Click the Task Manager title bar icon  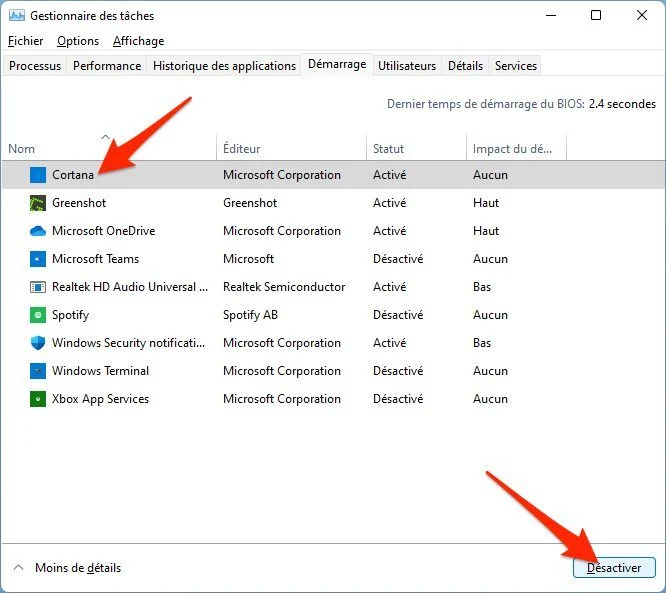pos(17,16)
